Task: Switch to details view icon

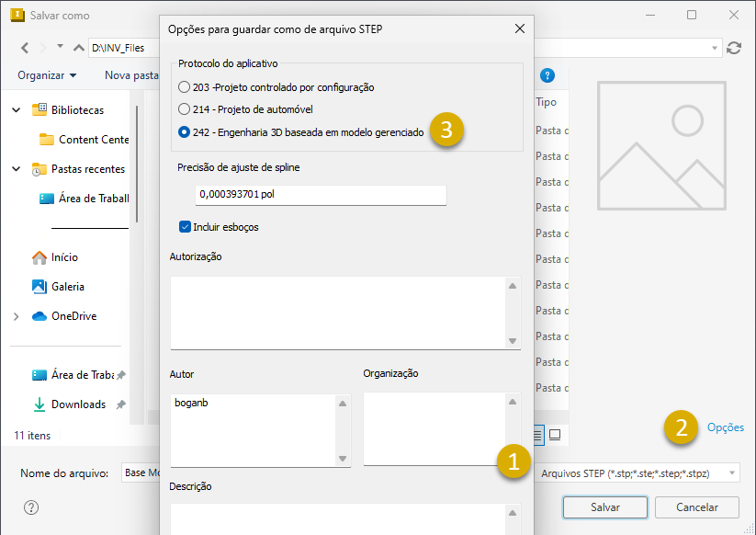Action: [x=537, y=435]
